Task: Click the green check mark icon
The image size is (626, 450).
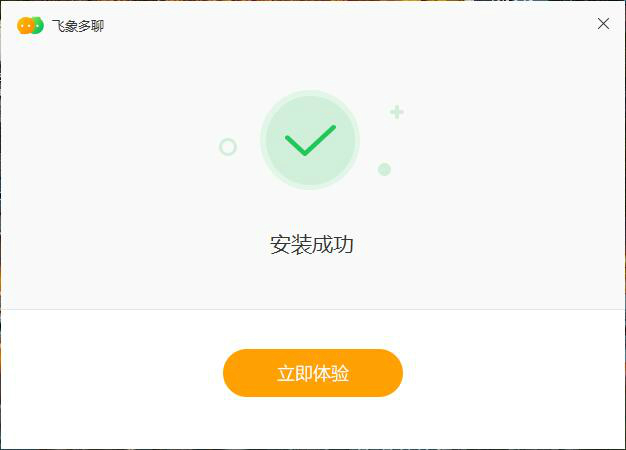Action: 310,140
